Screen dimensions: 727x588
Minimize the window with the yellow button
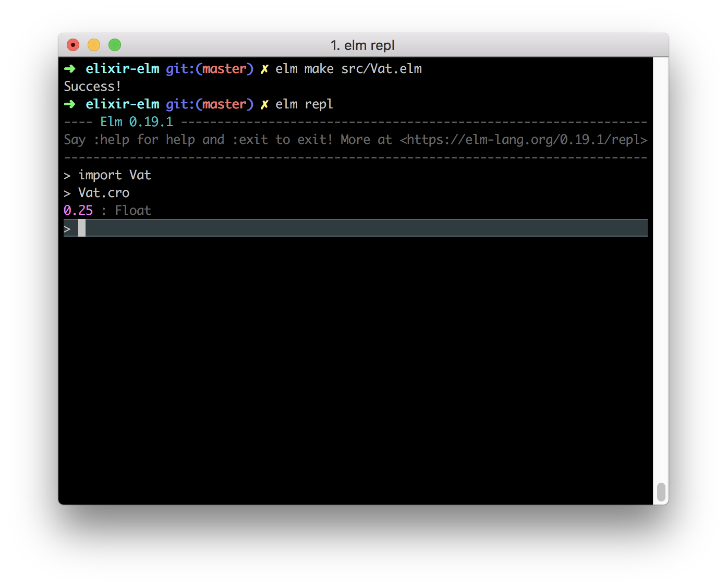pyautogui.click(x=94, y=45)
